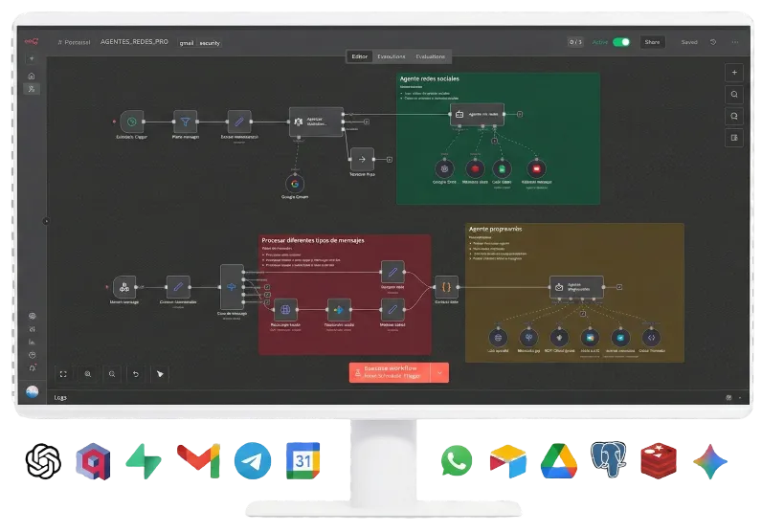The width and height of the screenshot is (762, 532).
Task: Toggle the Active workflow switch off
Action: click(621, 42)
